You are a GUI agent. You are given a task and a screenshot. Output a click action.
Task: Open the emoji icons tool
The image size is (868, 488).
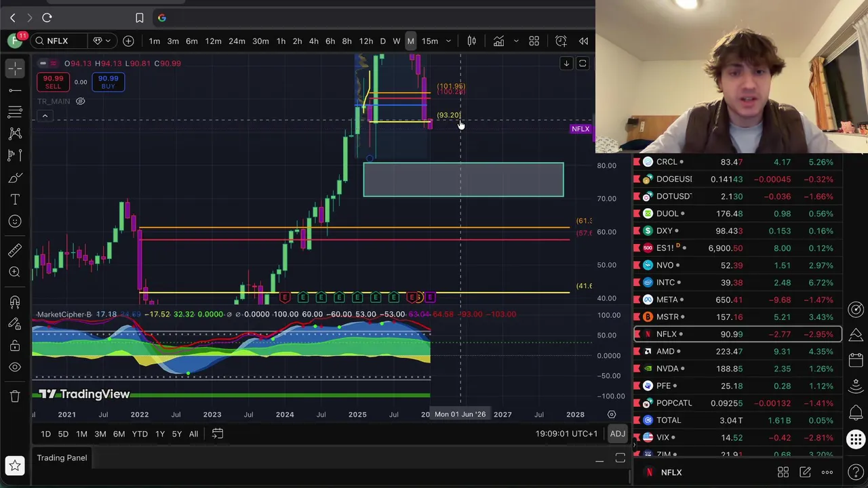(x=15, y=221)
